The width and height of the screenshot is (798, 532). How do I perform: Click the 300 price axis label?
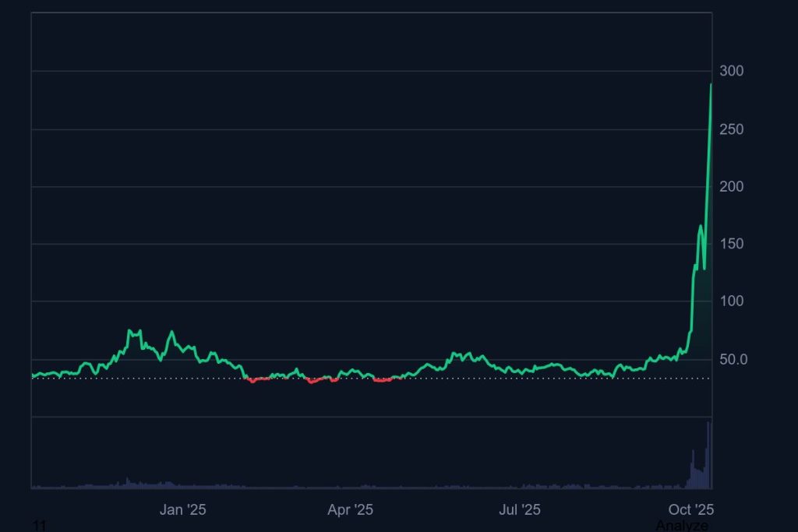click(x=732, y=72)
